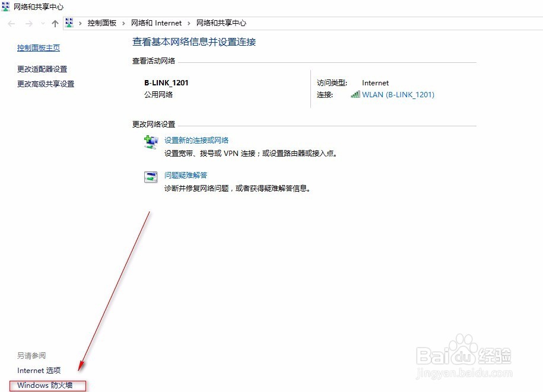Click the network icon in the address bar
Screen dimensions: 543x392
pyautogui.click(x=69, y=23)
